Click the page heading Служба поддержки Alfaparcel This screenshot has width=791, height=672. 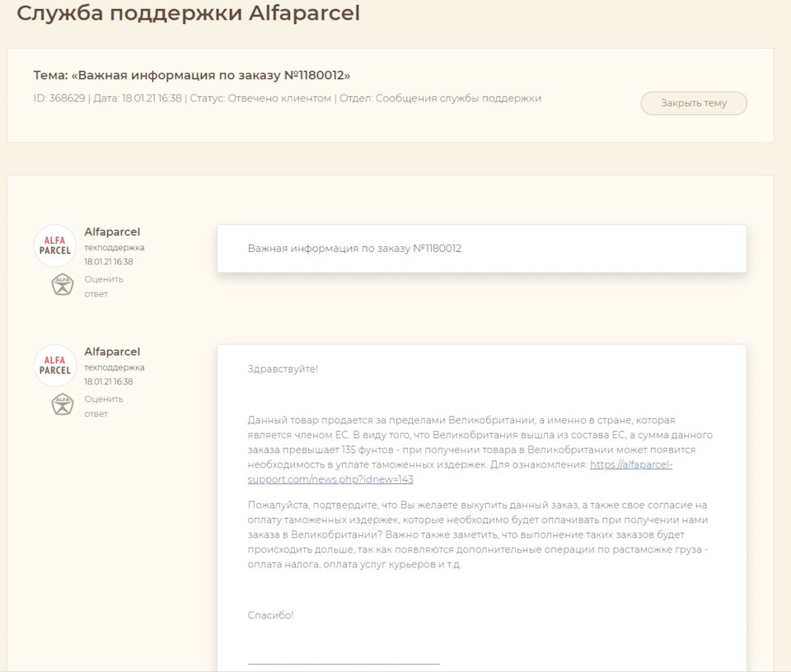(x=188, y=13)
